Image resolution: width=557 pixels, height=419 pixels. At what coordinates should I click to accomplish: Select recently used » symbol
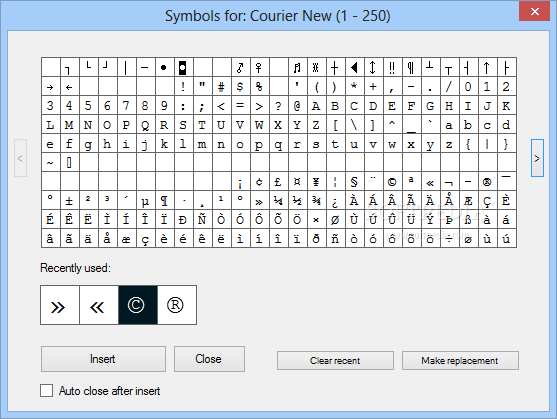60,305
